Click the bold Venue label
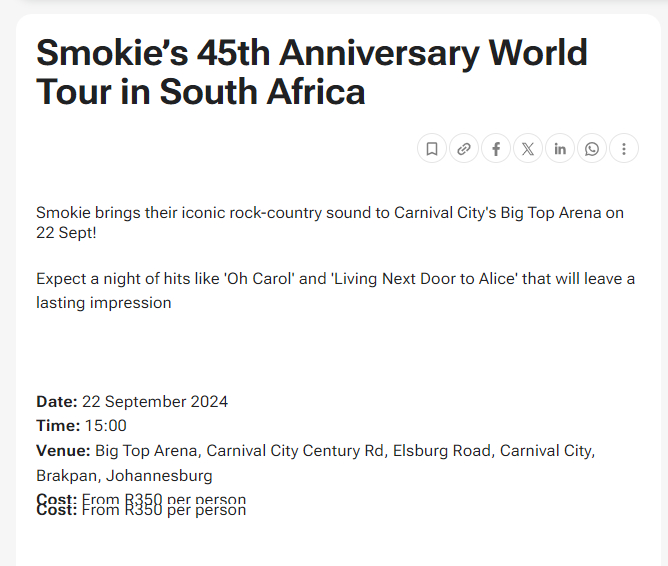This screenshot has width=668, height=566. click(63, 451)
